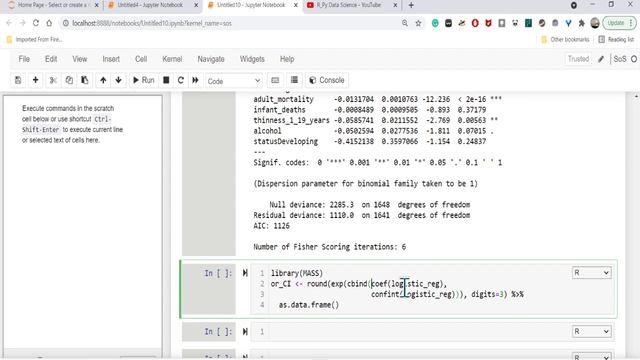
Task: Toggle the Console panel button
Action: point(327,80)
